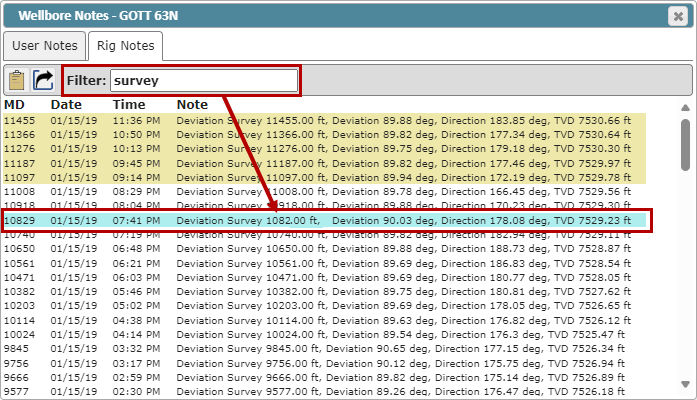Select the row with MD 11455
Viewport: 697px width, 400px height.
(x=324, y=120)
